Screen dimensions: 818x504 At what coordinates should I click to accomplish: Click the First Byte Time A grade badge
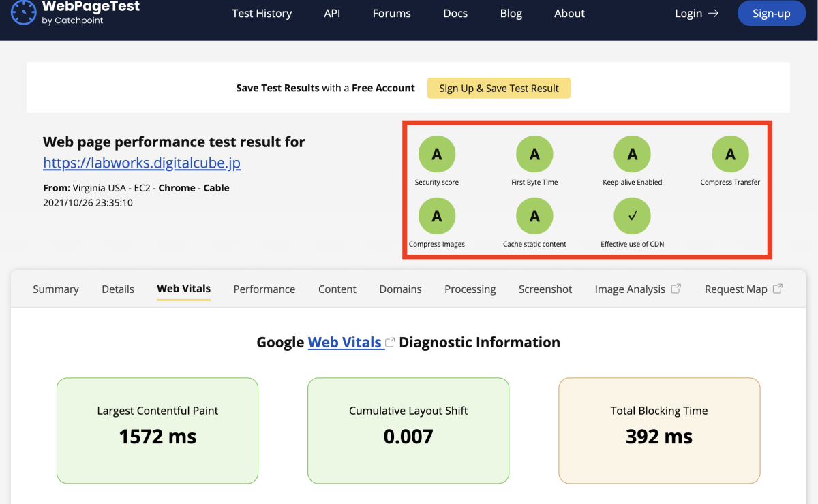click(x=534, y=155)
